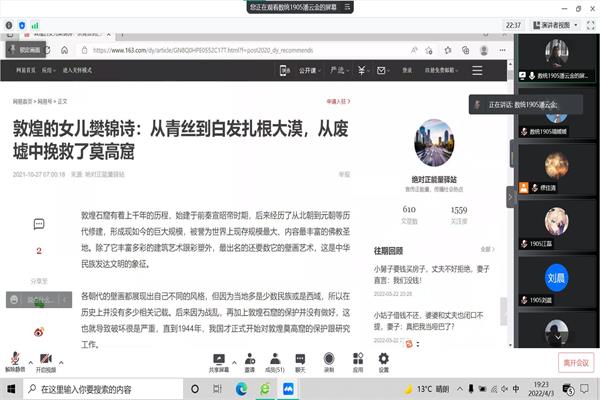Open the 网易首页 link in the site navigation
Viewport: 600px width, 400px height.
coord(25,70)
